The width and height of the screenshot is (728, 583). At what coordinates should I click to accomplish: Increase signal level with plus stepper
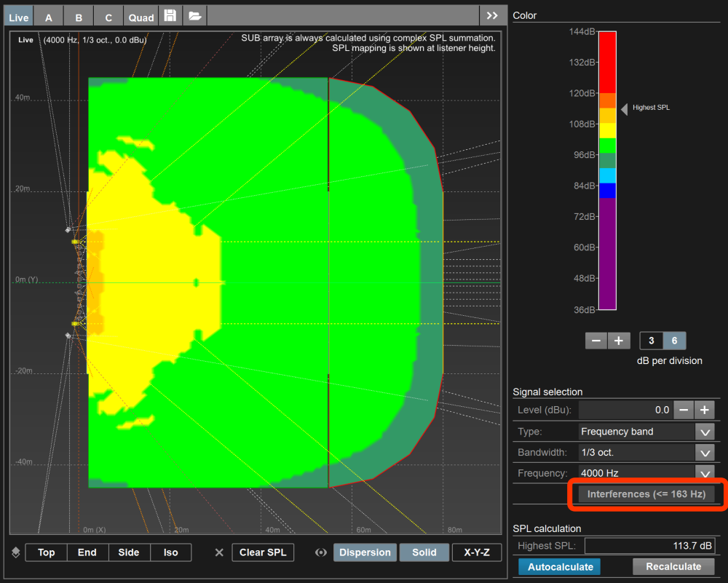[x=705, y=410]
